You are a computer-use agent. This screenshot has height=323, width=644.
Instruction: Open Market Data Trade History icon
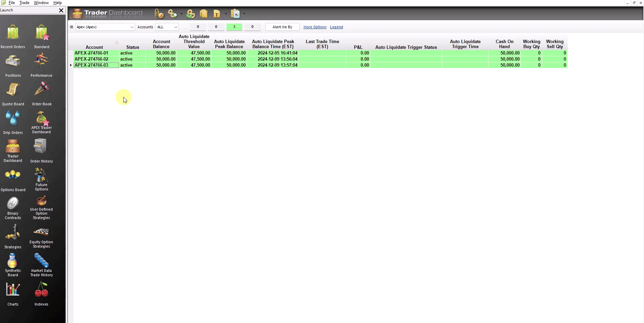(x=41, y=261)
